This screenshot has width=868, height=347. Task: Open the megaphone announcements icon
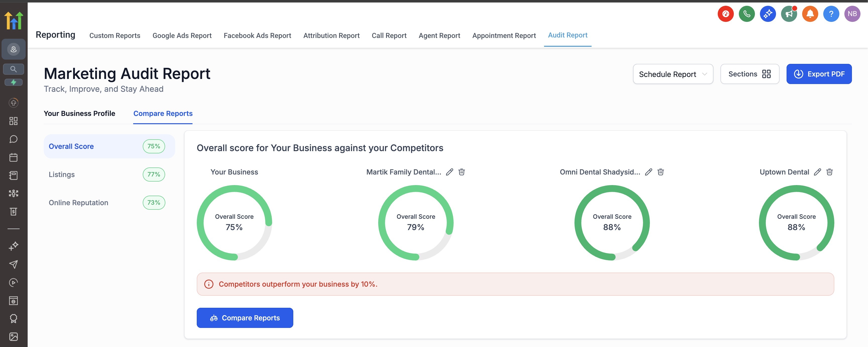789,14
